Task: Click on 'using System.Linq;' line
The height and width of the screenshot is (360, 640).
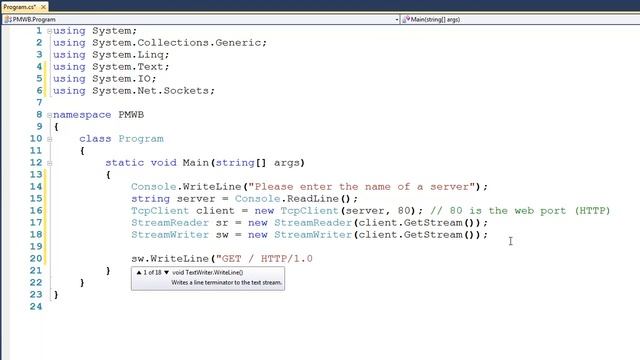Action: tap(111, 55)
